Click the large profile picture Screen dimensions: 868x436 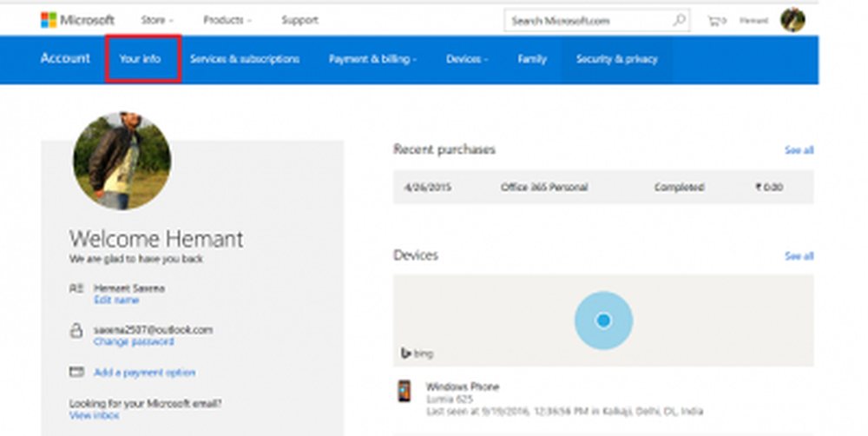[122, 161]
